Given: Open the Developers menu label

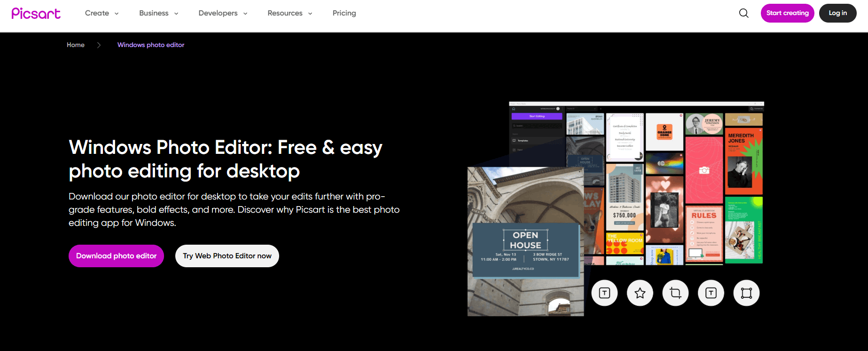Looking at the screenshot, I should [218, 13].
